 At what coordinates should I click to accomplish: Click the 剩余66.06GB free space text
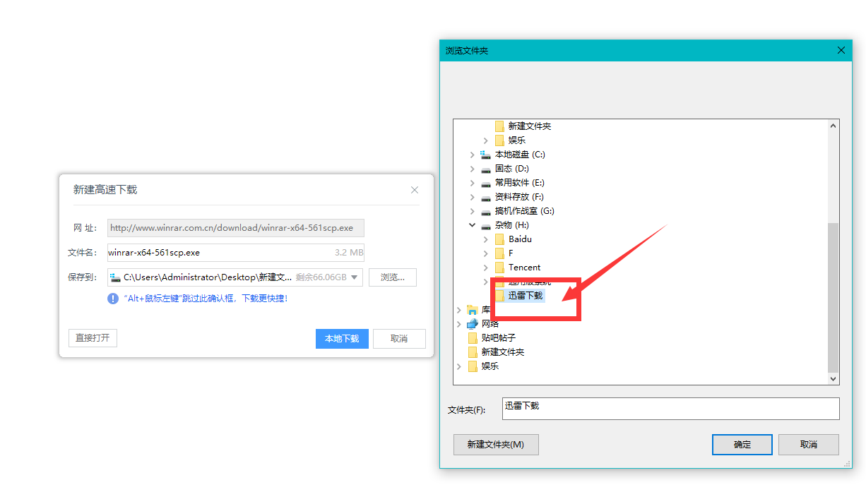click(321, 277)
